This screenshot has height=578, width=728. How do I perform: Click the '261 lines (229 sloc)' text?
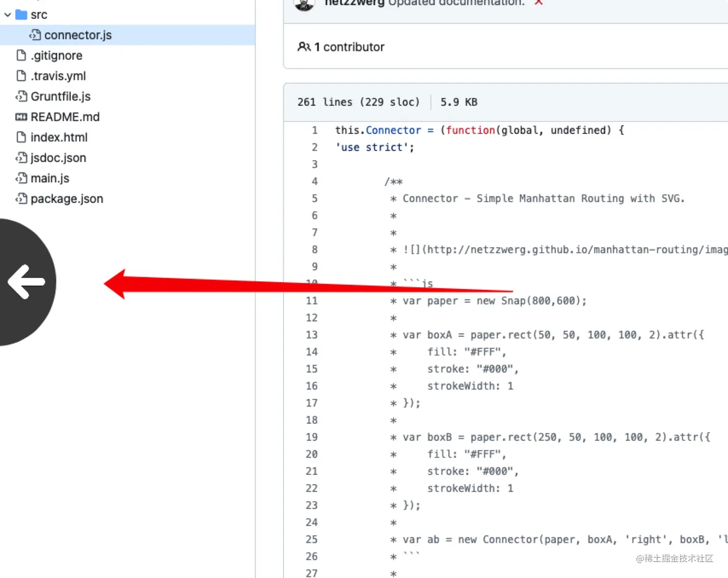(359, 102)
